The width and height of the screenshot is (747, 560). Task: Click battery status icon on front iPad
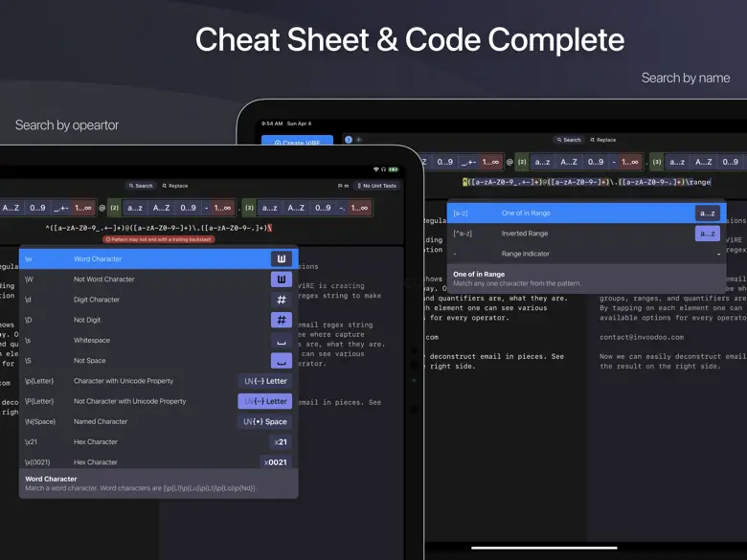tap(394, 169)
